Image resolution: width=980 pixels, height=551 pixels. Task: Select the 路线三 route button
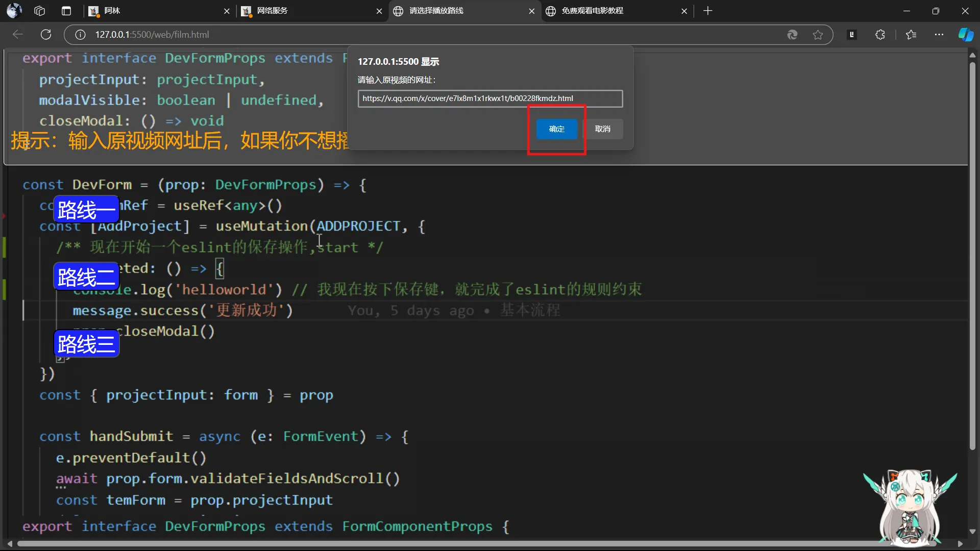(86, 344)
